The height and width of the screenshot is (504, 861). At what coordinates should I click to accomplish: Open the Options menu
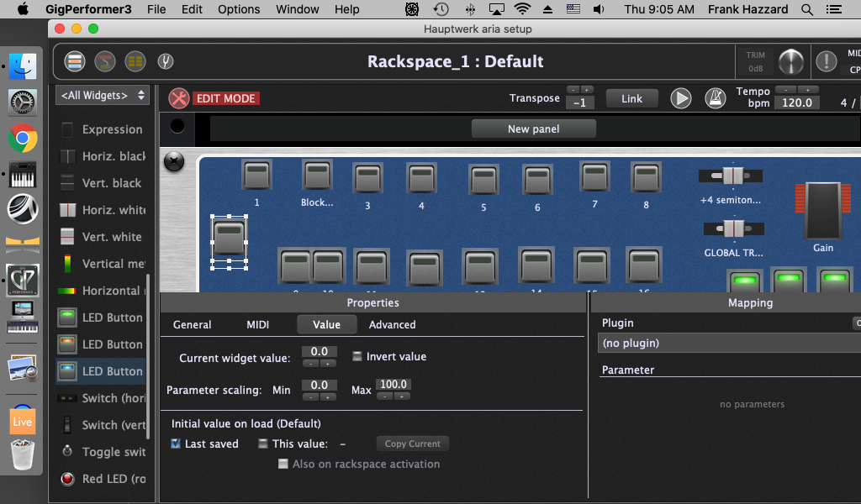(239, 9)
